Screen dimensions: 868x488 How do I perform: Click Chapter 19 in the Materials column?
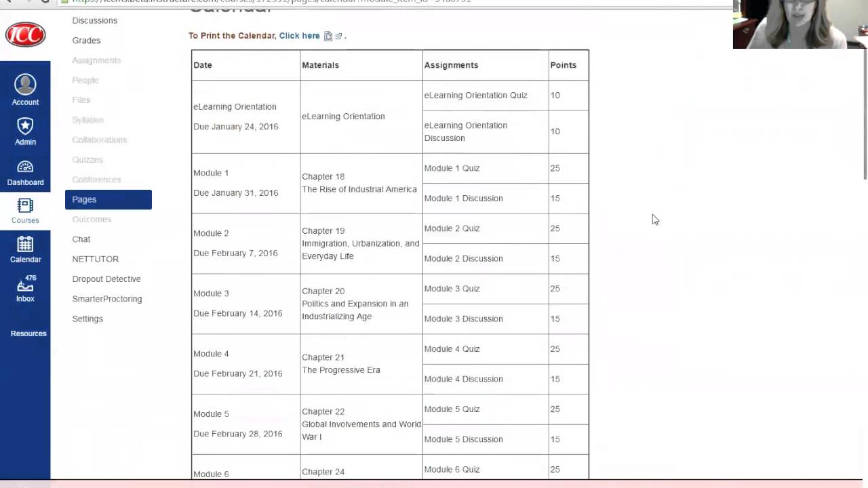tap(323, 231)
